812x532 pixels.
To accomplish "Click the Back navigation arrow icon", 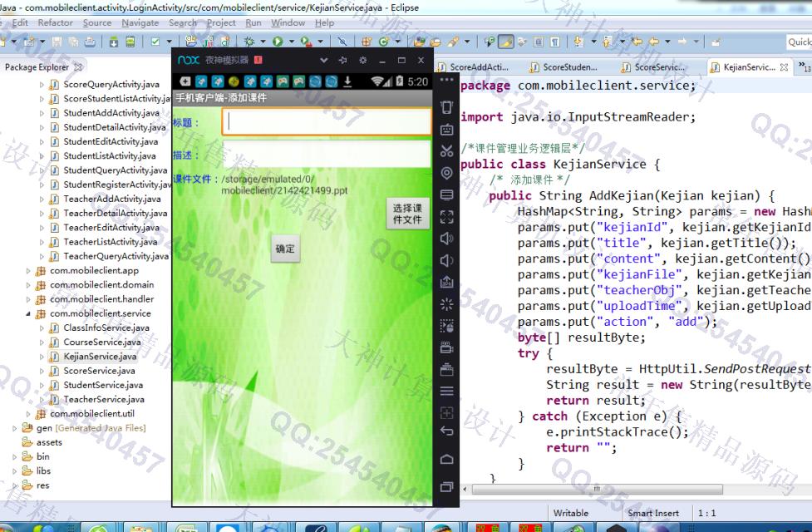I will pyautogui.click(x=654, y=42).
